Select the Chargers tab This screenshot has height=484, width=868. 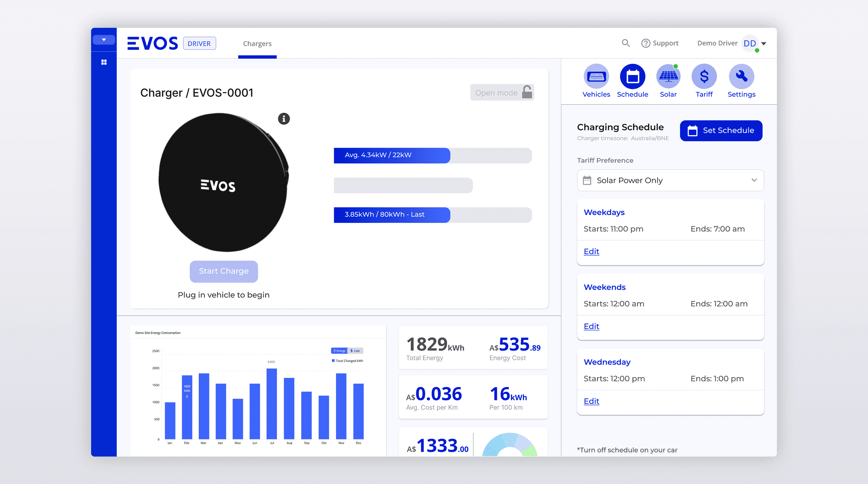click(x=257, y=44)
